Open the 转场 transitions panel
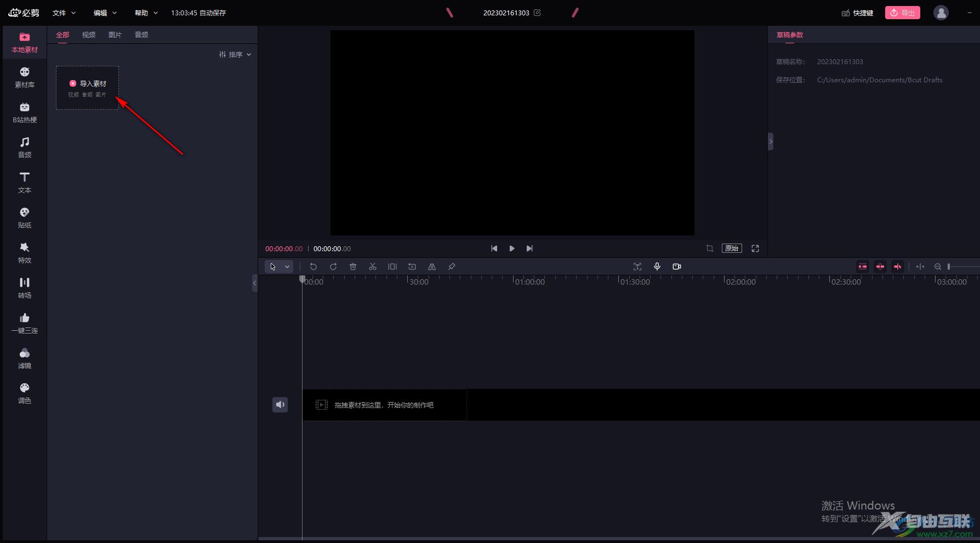The height and width of the screenshot is (543, 980). [x=25, y=289]
